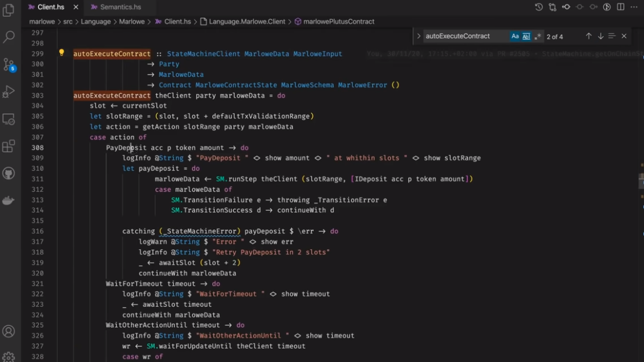Open the Source Control view with badge
644x362 pixels.
click(x=9, y=64)
